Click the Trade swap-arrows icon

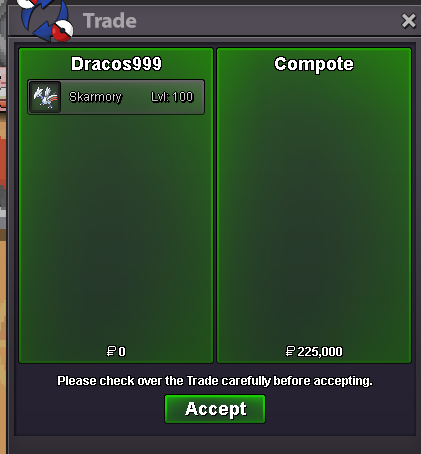[x=45, y=20]
